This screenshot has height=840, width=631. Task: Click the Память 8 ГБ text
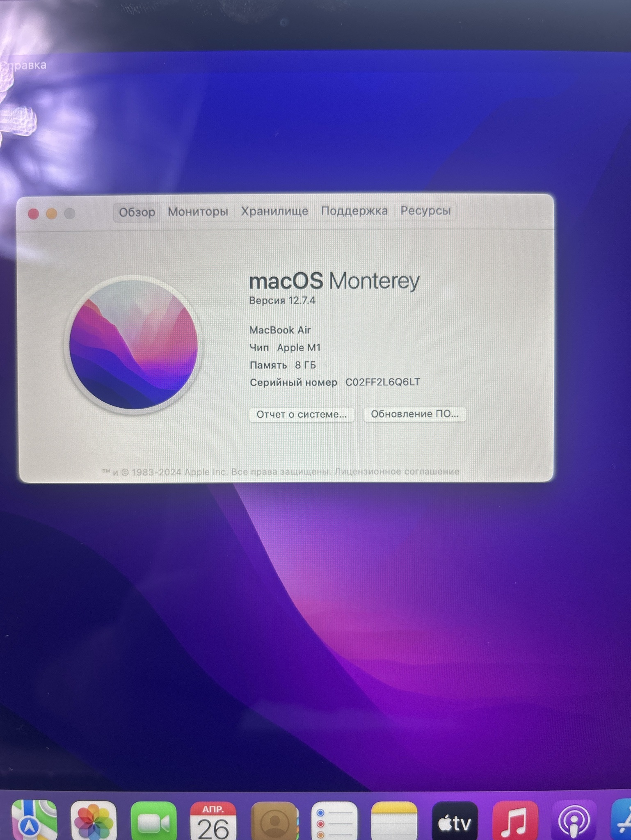(283, 365)
